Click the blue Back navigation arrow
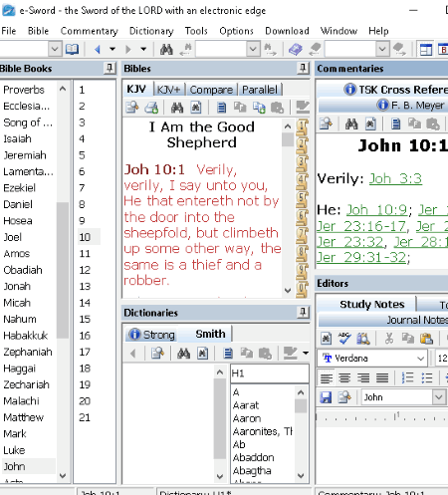 (x=98, y=50)
